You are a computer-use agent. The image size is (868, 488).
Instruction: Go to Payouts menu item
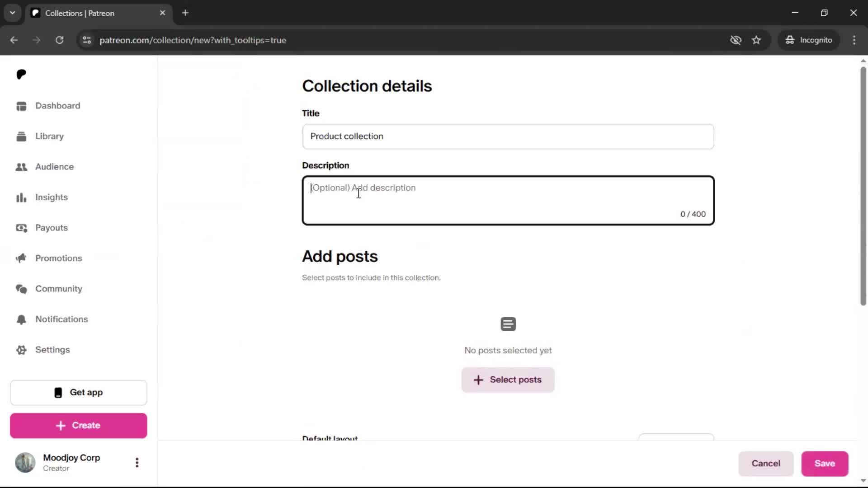pos(52,228)
